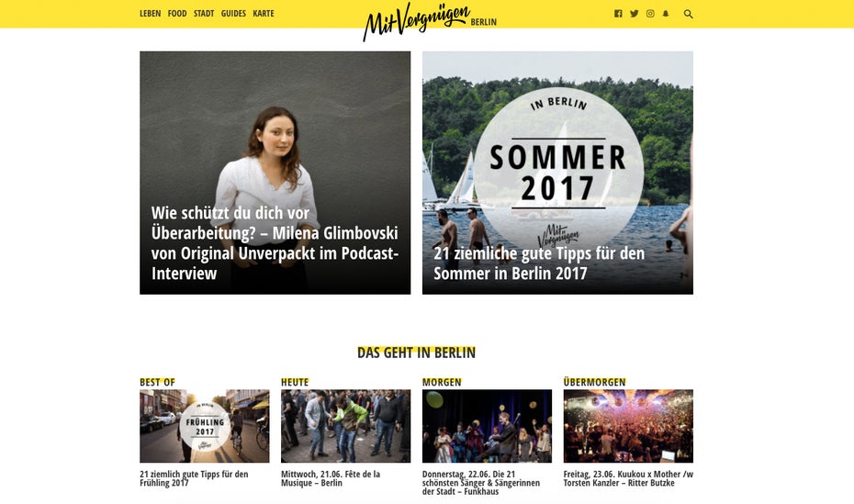Viewport: 854px width, 504px height.
Task: Open the Twitter profile icon
Action: (x=634, y=14)
